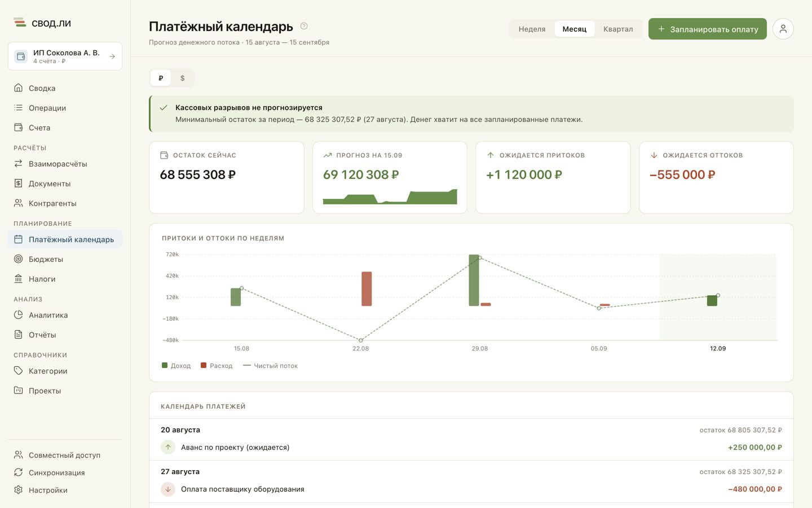
Task: Select the Неделя period tab
Action: (532, 29)
